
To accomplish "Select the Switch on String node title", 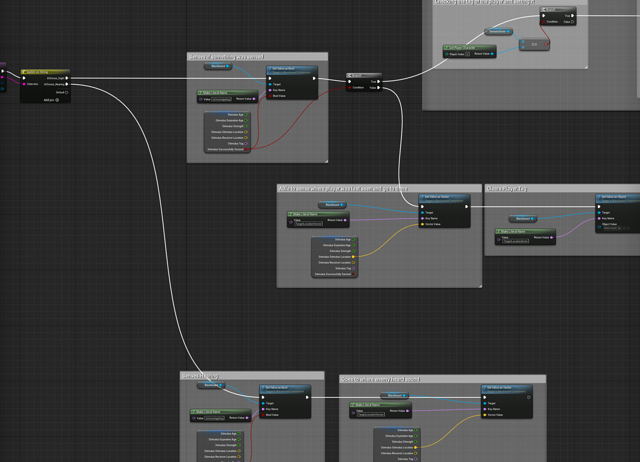I will click(x=45, y=72).
